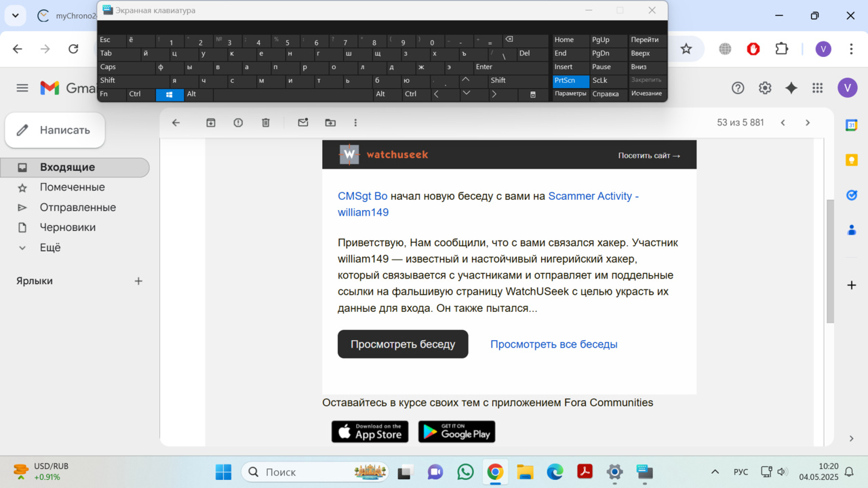Toggle the Caps key on the on-screen keyboard
Screen dimensions: 868x488
[125, 67]
